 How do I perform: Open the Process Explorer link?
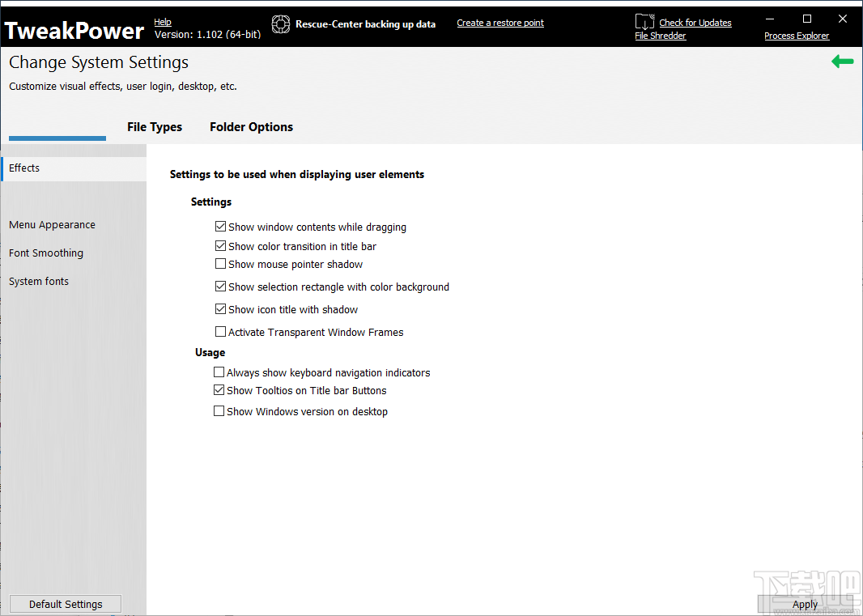point(797,36)
